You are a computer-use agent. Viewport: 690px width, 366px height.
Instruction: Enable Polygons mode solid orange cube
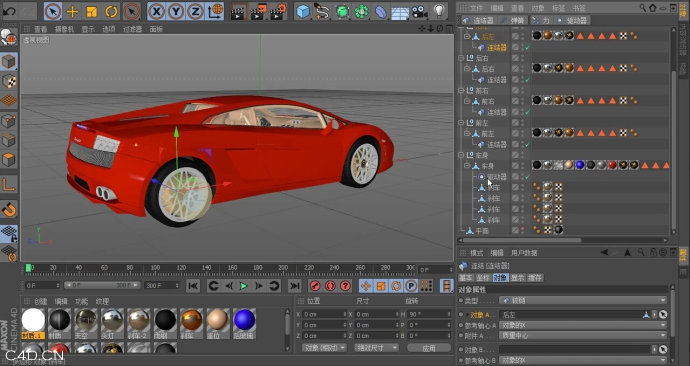click(x=9, y=159)
